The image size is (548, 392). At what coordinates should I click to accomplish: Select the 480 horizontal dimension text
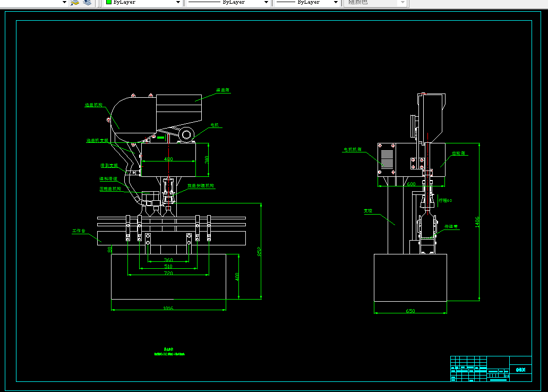coord(168,159)
